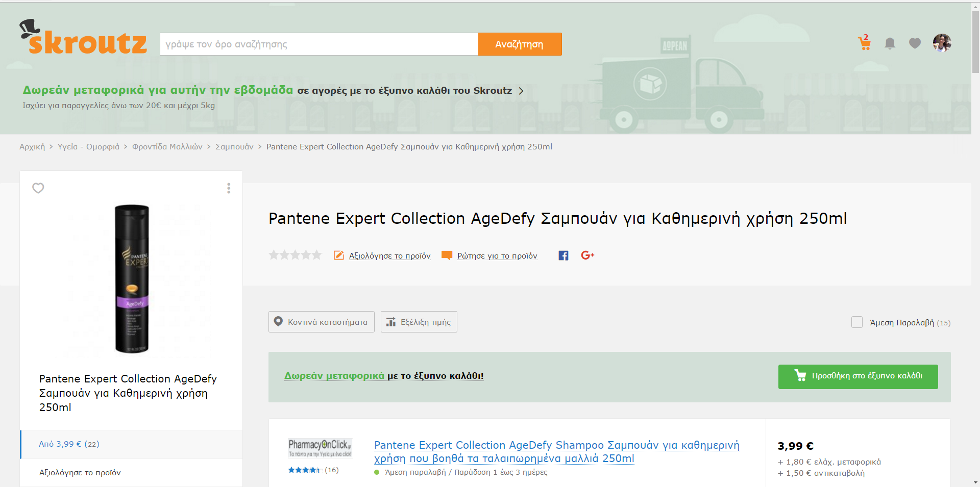
Task: Click the PharmacyOnClick shop logo
Action: pos(320,448)
